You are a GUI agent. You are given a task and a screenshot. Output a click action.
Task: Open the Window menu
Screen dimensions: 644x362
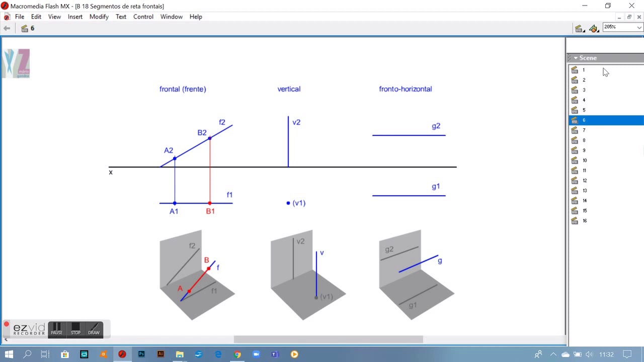172,17
